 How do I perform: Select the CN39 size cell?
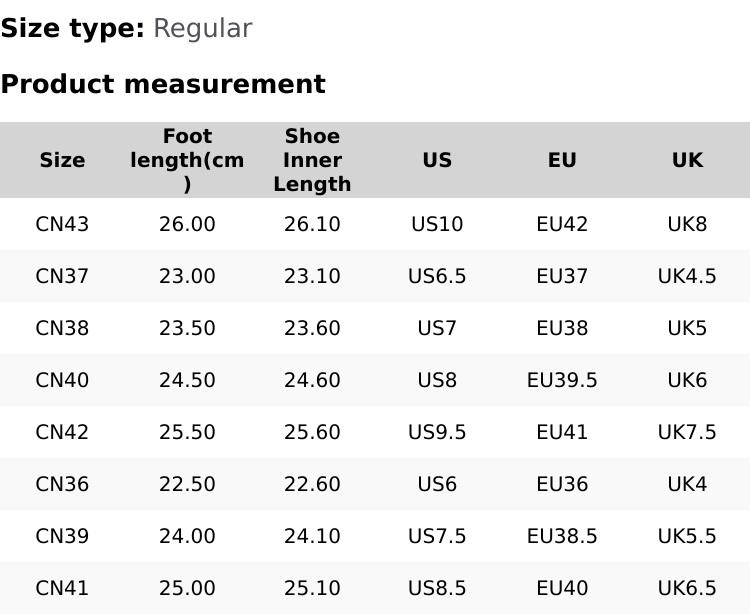click(62, 536)
